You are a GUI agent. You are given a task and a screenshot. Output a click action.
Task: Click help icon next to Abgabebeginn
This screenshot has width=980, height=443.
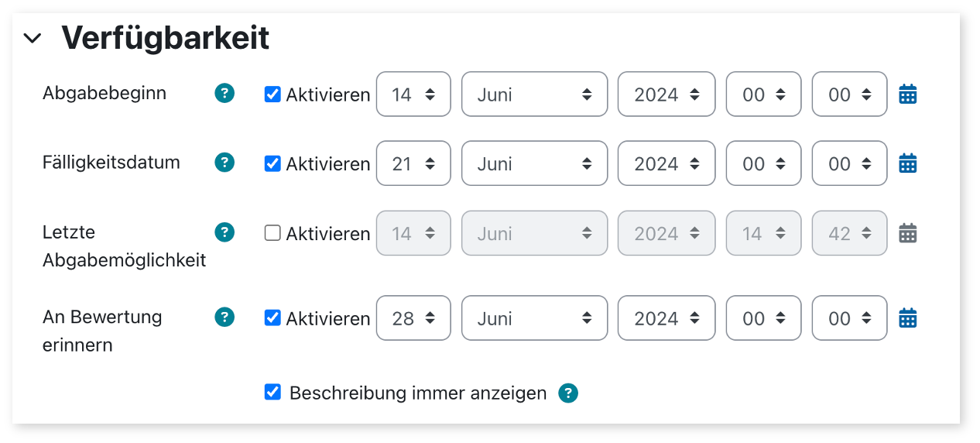click(x=224, y=94)
